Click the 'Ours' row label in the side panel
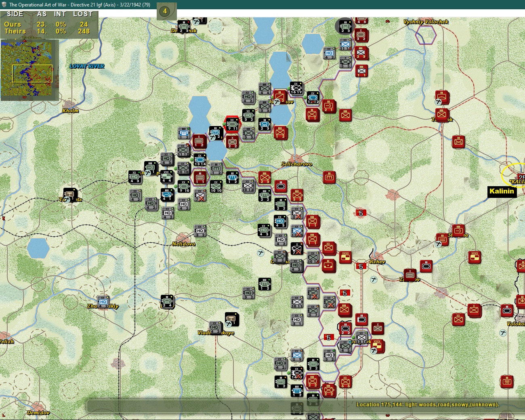 click(x=13, y=24)
